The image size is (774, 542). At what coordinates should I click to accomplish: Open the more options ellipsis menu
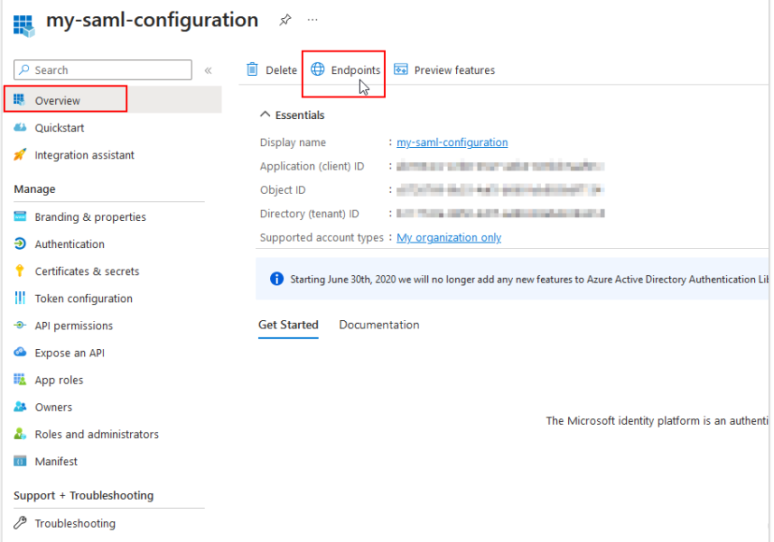click(313, 20)
